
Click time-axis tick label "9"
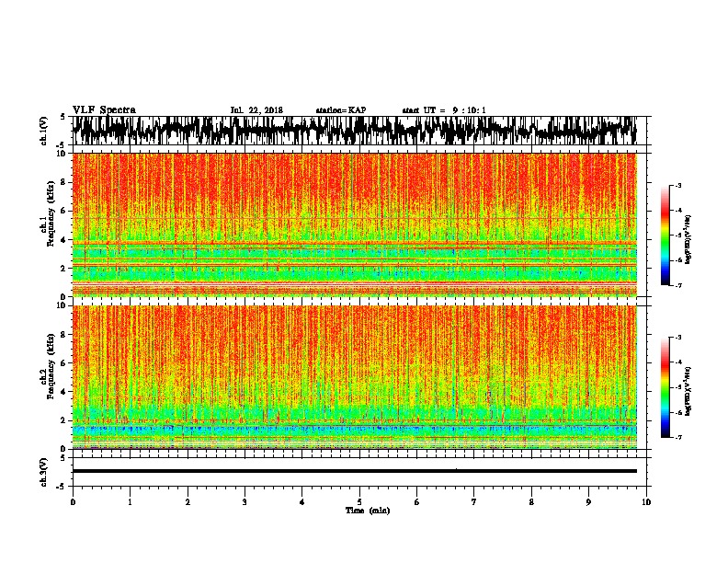click(x=588, y=502)
